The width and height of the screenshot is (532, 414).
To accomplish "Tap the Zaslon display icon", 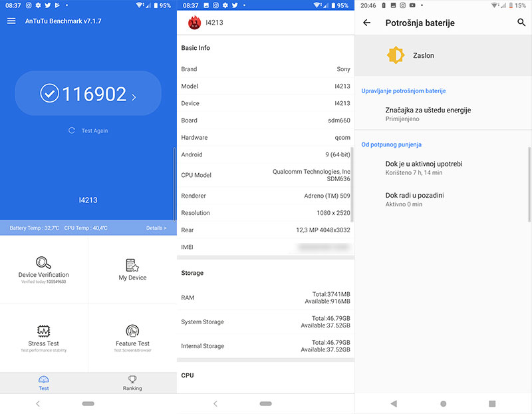I will (x=396, y=55).
